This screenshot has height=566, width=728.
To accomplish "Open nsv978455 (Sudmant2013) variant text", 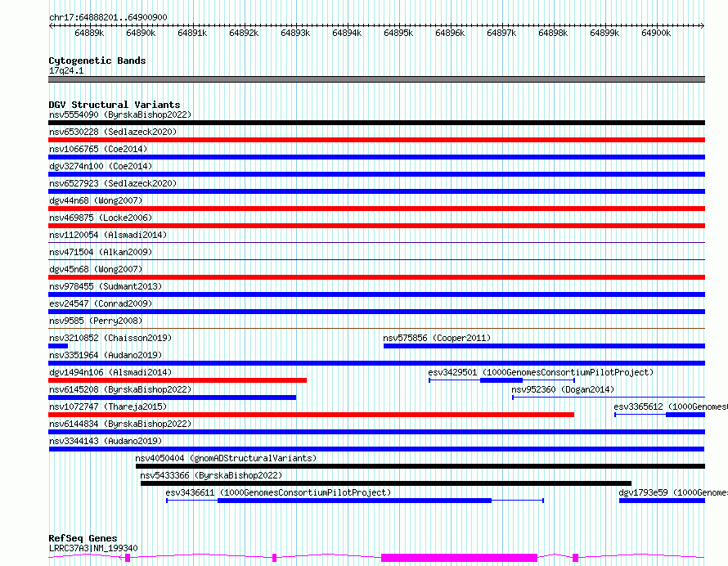I will tap(106, 286).
